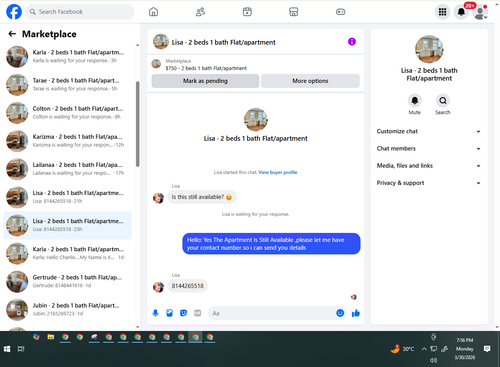Expand the Customize chat section

click(x=429, y=131)
